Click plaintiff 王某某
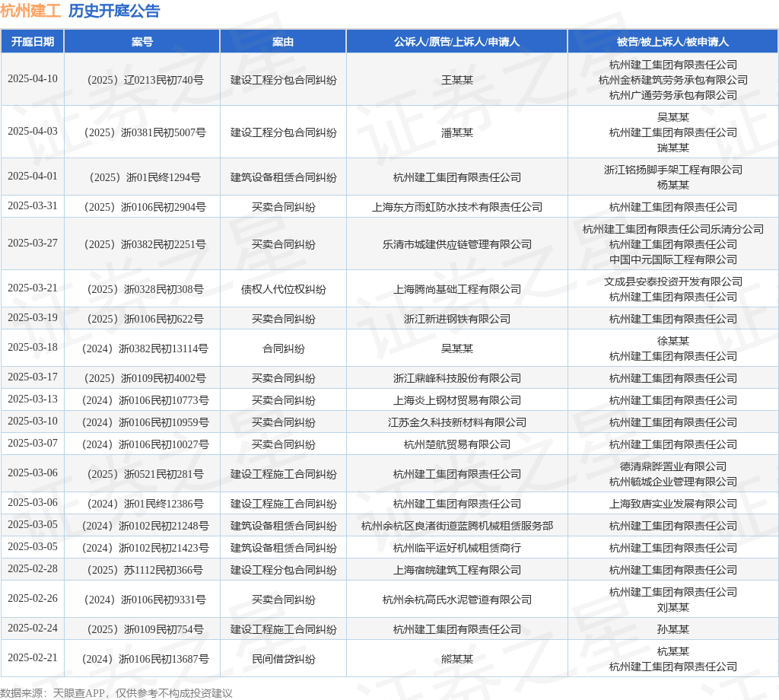This screenshot has height=700, width=779. coord(457,80)
